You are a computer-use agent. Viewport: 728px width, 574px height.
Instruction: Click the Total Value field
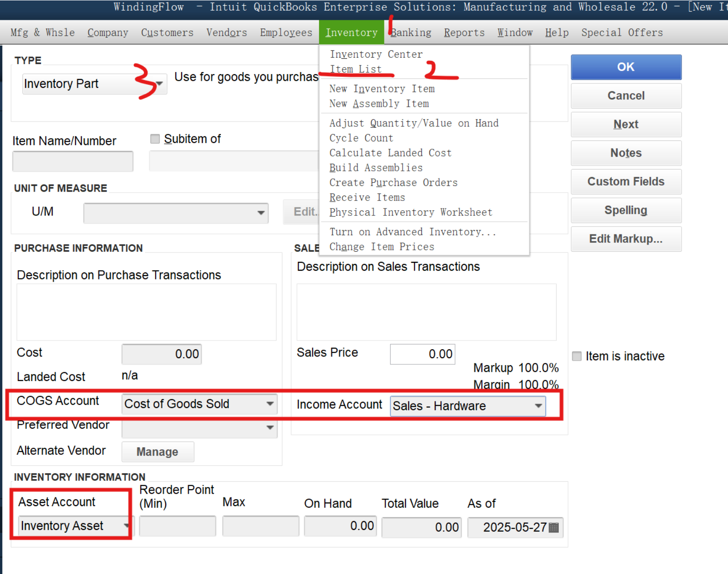click(x=422, y=528)
